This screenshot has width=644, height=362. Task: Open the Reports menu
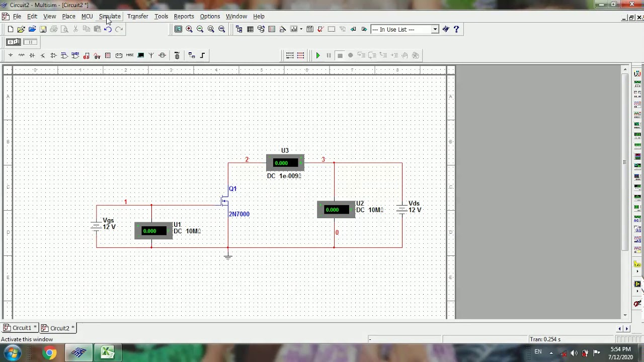[x=184, y=17]
